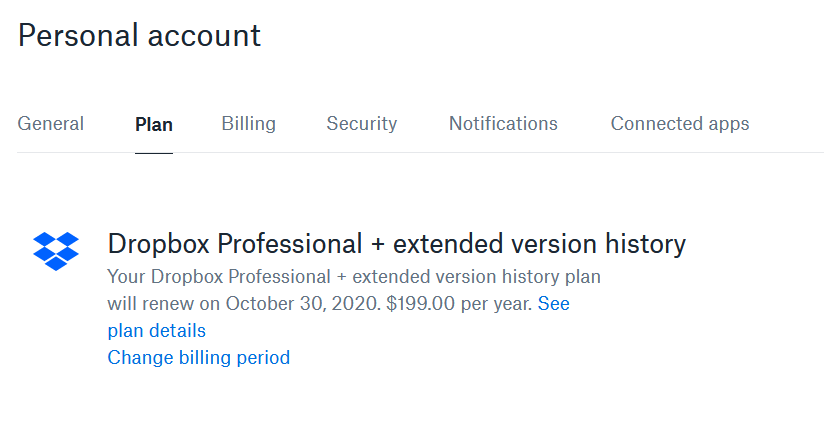
Task: Show the Connected apps tab
Action: tap(680, 124)
